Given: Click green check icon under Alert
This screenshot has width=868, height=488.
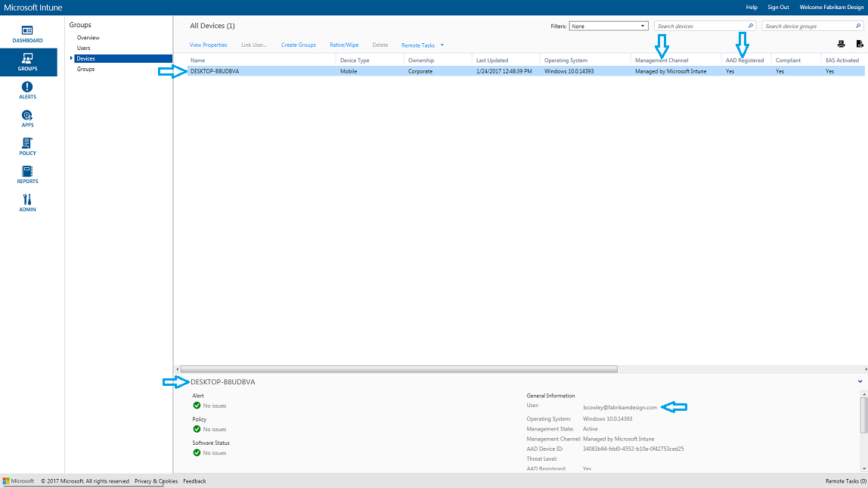Looking at the screenshot, I should coord(197,406).
